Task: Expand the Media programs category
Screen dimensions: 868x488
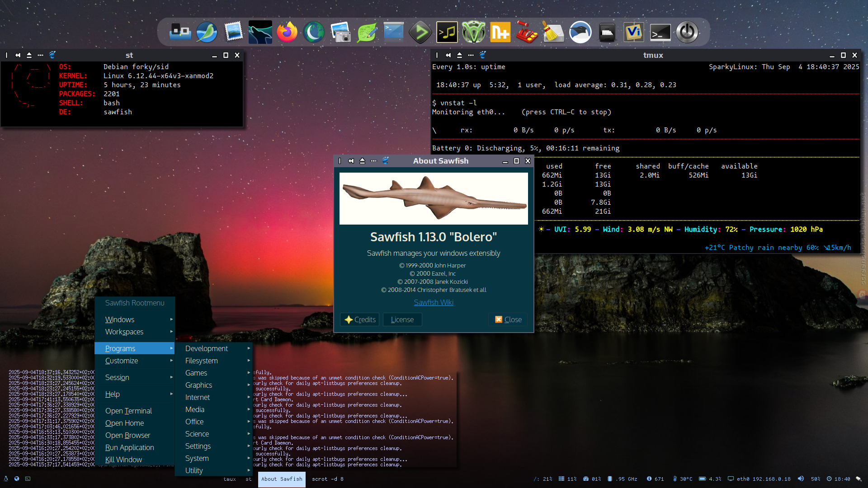Action: (x=213, y=409)
